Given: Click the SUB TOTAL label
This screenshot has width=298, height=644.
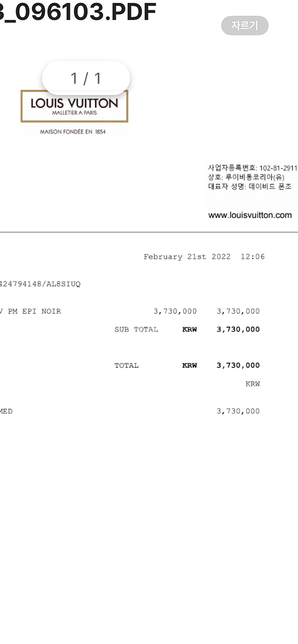Looking at the screenshot, I should click(x=136, y=329).
